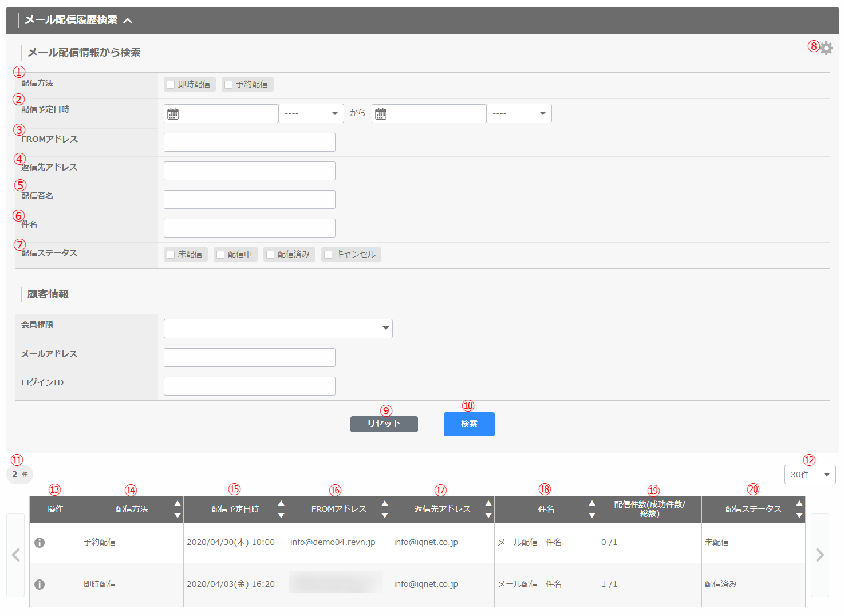The image size is (844, 616).
Task: Open info icon for the 即時配信 row
Action: [x=40, y=585]
